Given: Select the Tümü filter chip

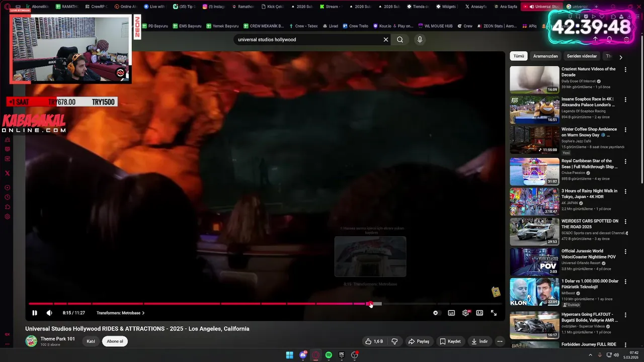Looking at the screenshot, I should point(519,56).
